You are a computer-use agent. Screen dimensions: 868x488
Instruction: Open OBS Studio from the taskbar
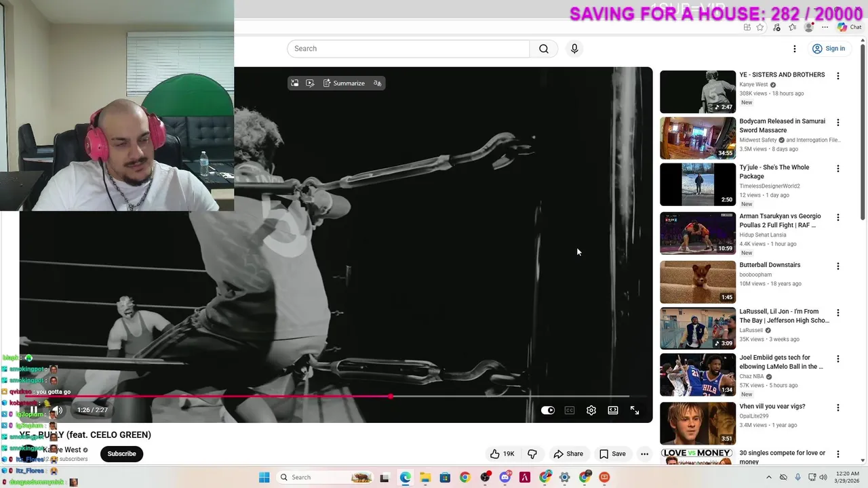(485, 477)
